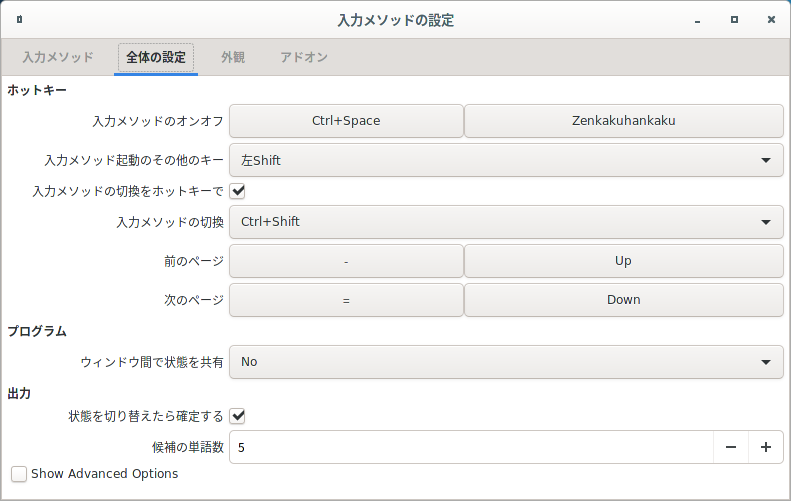
Task: Decrease candidate word count with minus button
Action: pos(730,447)
